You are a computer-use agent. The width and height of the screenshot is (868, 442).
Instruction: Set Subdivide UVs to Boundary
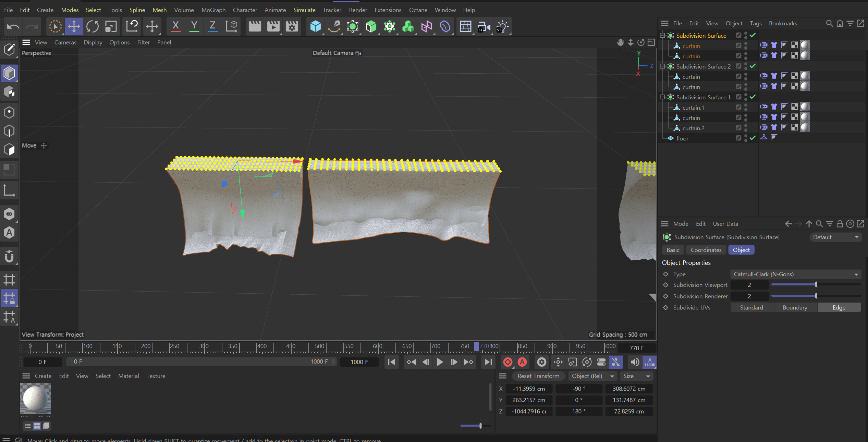tap(795, 308)
